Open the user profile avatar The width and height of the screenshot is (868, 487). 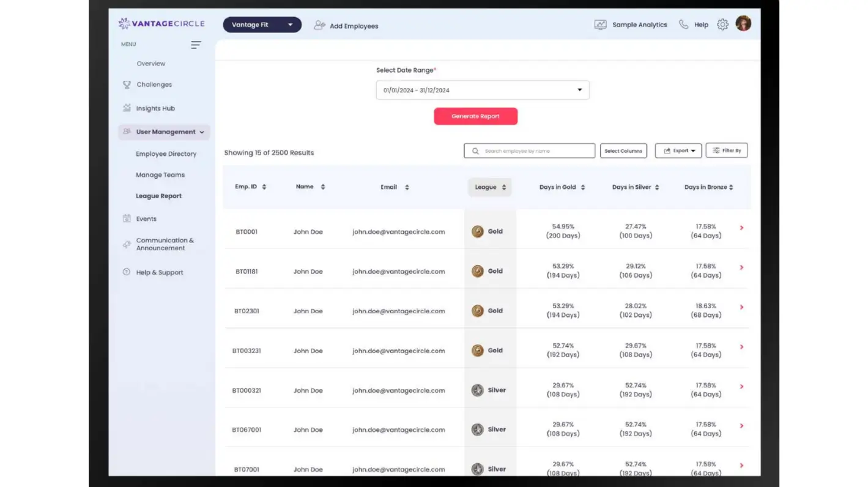pyautogui.click(x=743, y=24)
